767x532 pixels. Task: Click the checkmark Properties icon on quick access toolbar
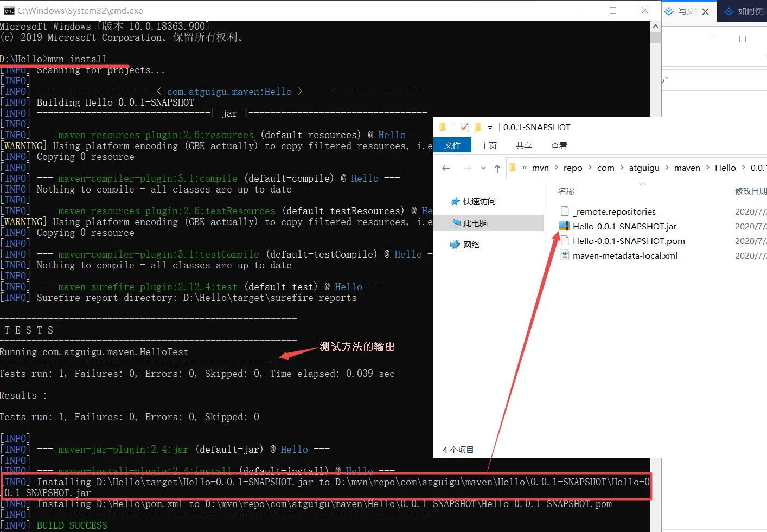pyautogui.click(x=463, y=127)
